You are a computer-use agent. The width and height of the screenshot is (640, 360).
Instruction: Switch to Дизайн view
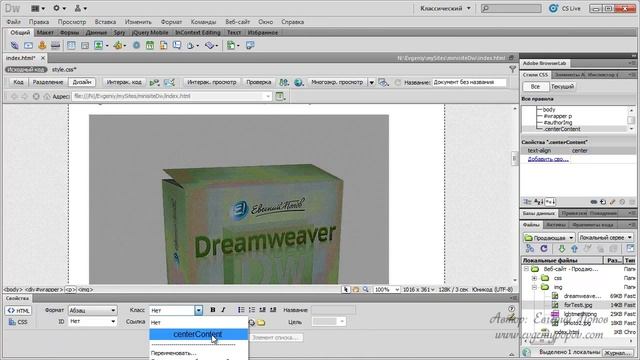(x=82, y=82)
